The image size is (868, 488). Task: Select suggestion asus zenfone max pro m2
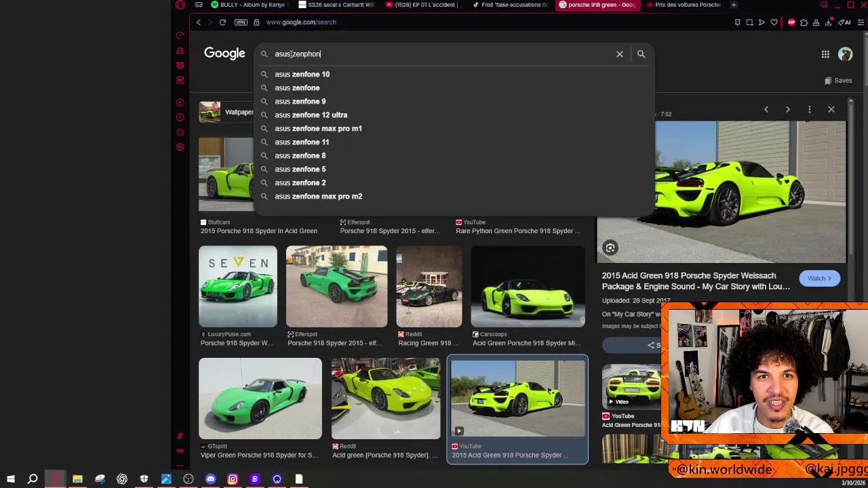[454, 197]
